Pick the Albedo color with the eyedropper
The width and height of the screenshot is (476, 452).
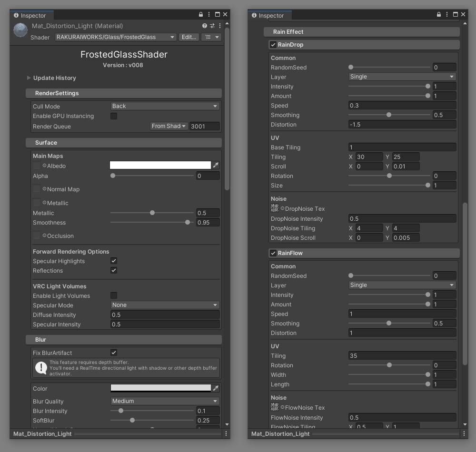point(216,165)
